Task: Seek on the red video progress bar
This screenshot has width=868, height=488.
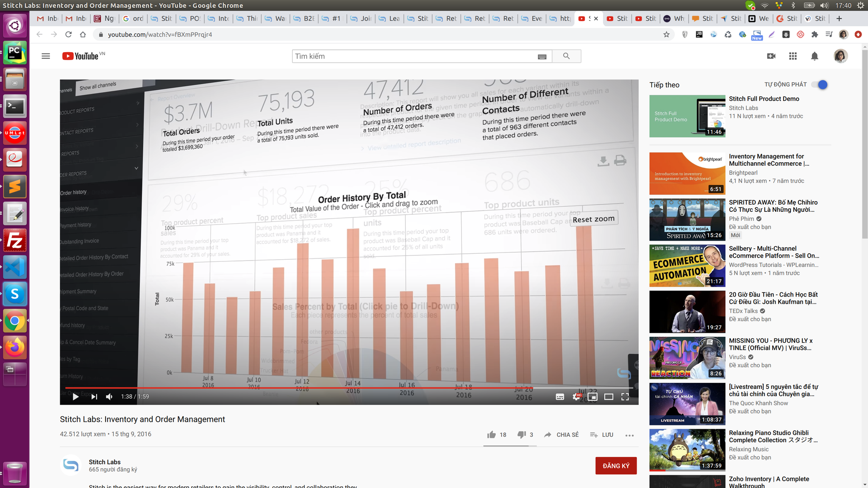Action: point(297,388)
